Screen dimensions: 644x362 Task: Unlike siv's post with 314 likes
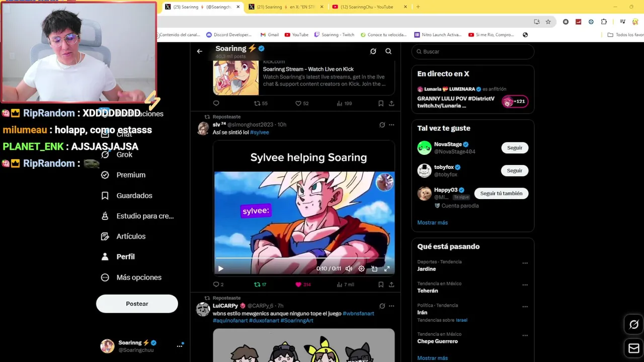coord(303,285)
